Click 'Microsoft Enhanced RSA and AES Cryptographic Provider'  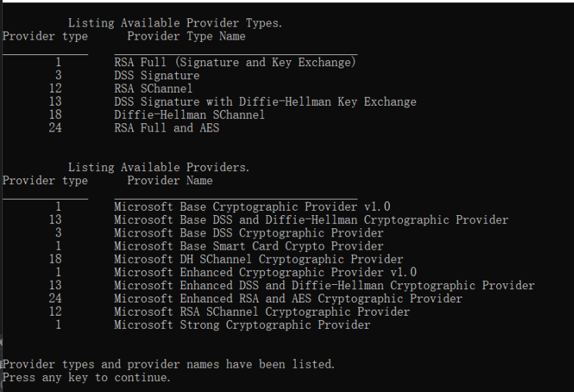click(x=288, y=299)
